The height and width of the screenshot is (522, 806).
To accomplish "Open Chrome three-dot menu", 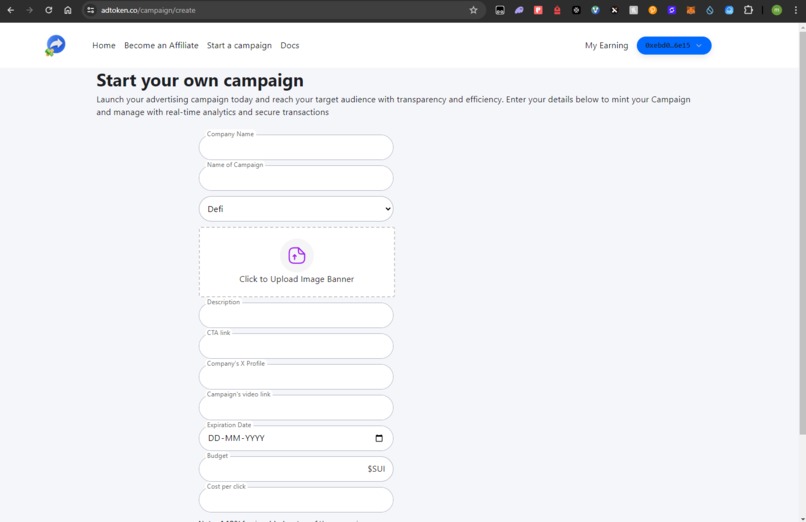I will [796, 10].
